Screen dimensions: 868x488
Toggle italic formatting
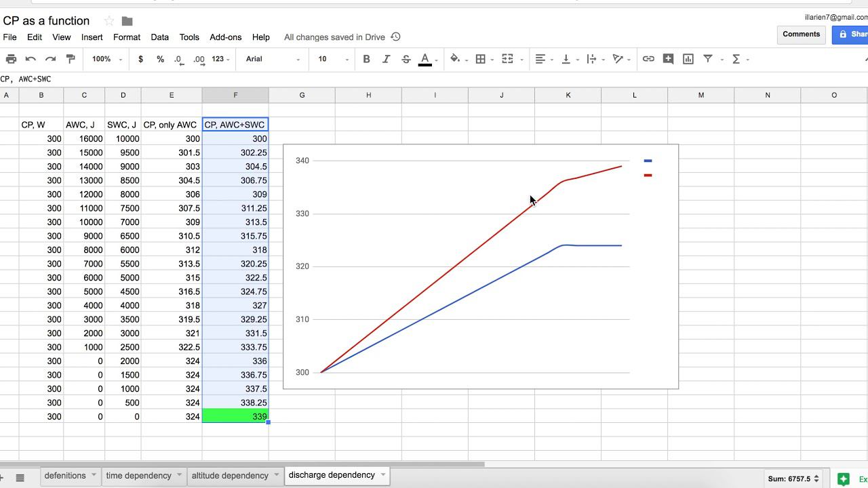click(386, 60)
